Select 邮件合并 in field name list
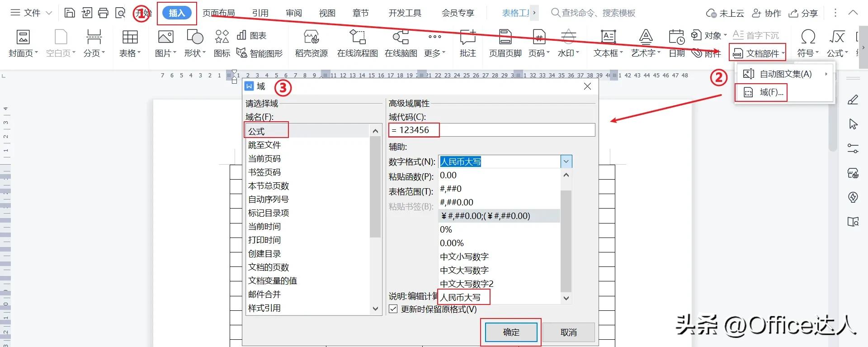Viewport: 868px width, 347px height. pos(308,294)
